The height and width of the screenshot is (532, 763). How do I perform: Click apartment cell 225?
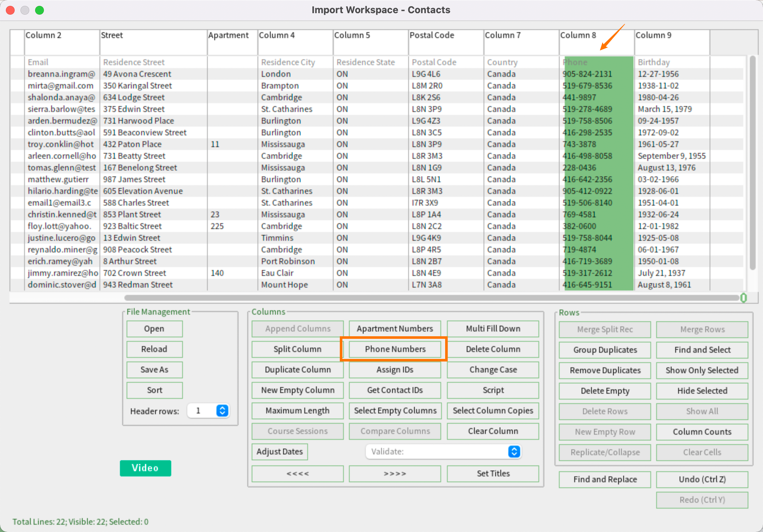point(233,226)
